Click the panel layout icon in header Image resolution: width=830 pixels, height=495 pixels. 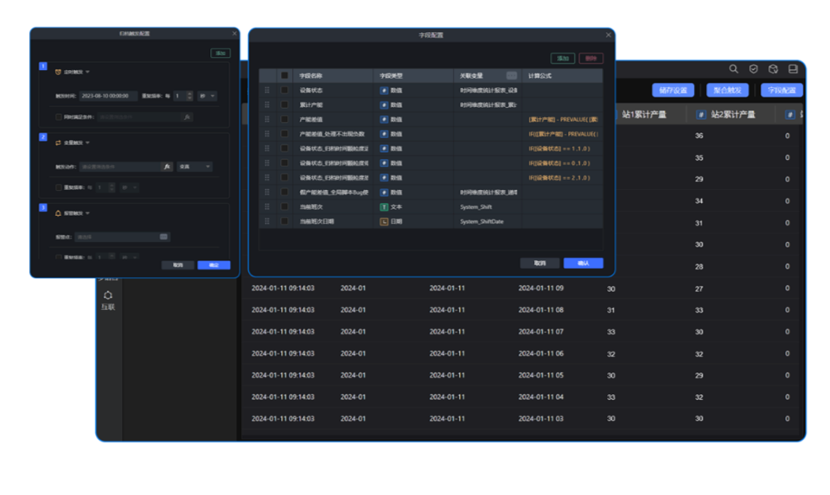click(793, 69)
